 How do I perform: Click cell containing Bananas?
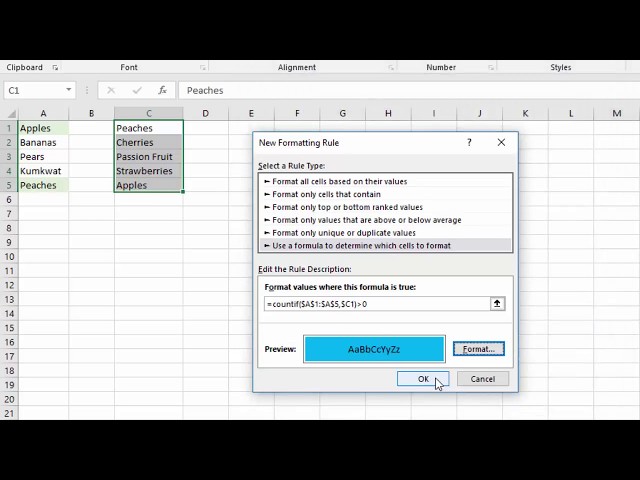click(x=43, y=142)
